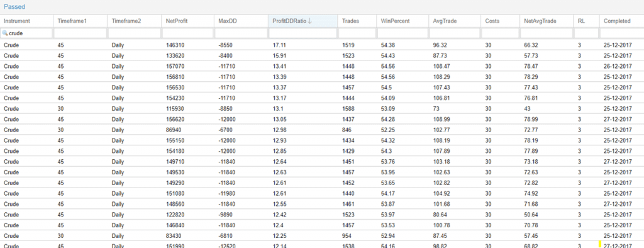Sort by RL column header
The image size is (644, 248).
[586, 21]
